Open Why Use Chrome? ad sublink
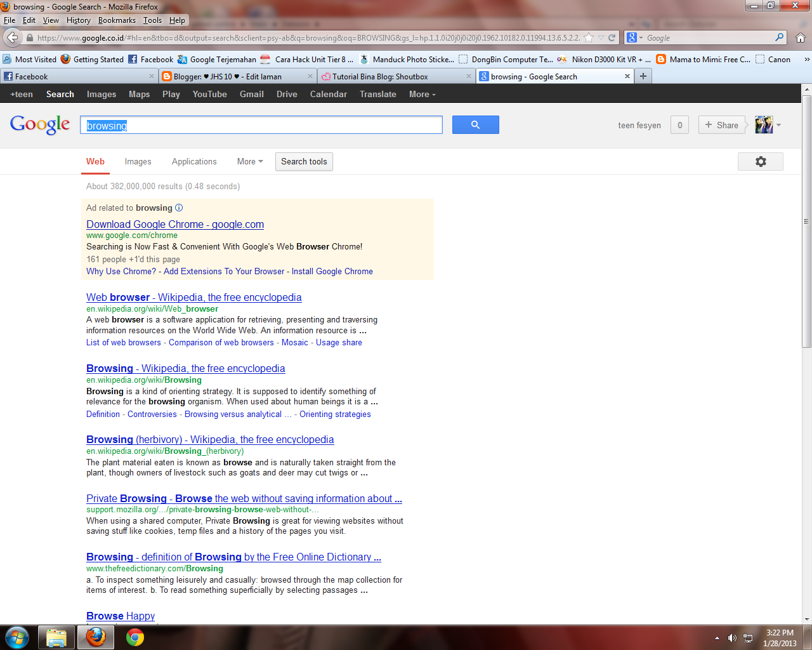Screen dimensions: 812x650 pos(121,271)
